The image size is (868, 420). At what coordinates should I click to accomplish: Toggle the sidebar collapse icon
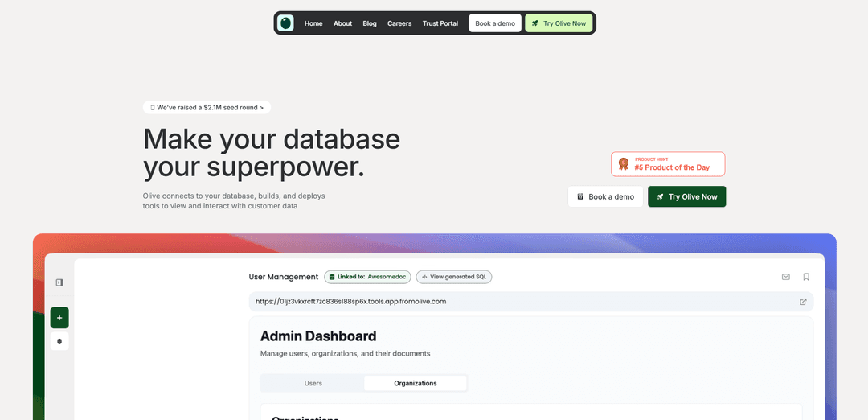point(59,282)
